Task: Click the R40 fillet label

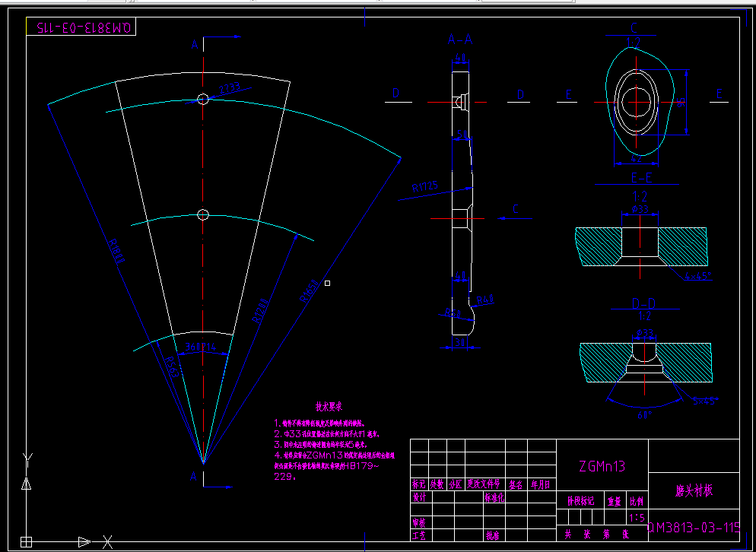Action: click(x=485, y=300)
